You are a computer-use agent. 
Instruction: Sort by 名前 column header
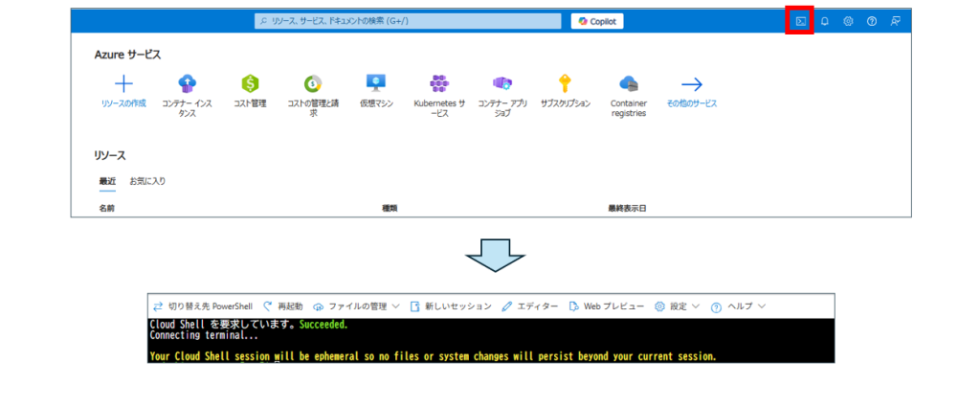[106, 208]
